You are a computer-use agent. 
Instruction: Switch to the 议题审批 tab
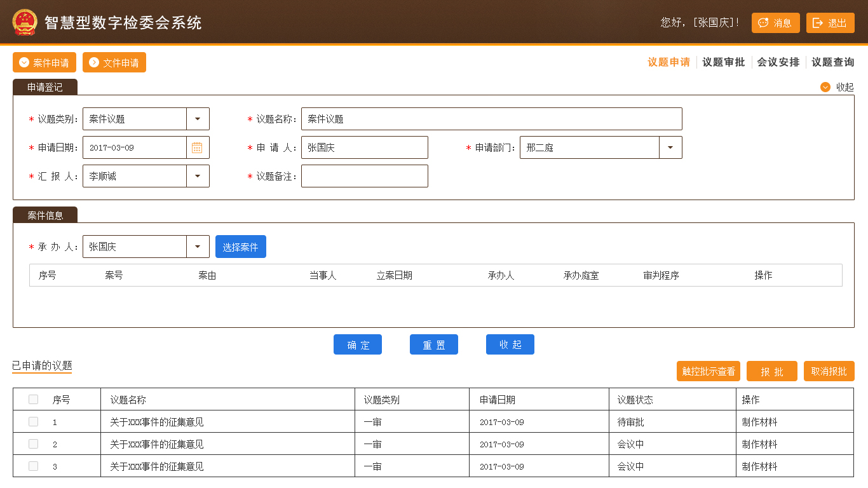click(x=723, y=62)
